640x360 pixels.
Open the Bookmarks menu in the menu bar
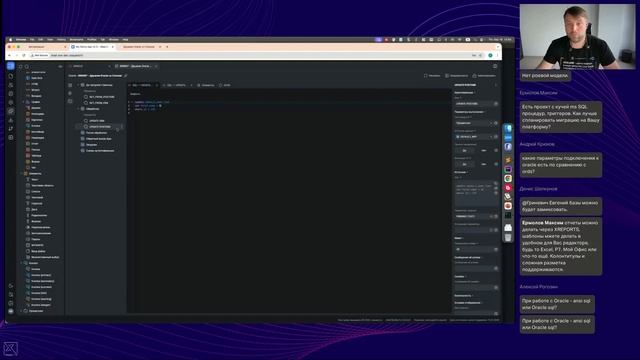[76, 40]
